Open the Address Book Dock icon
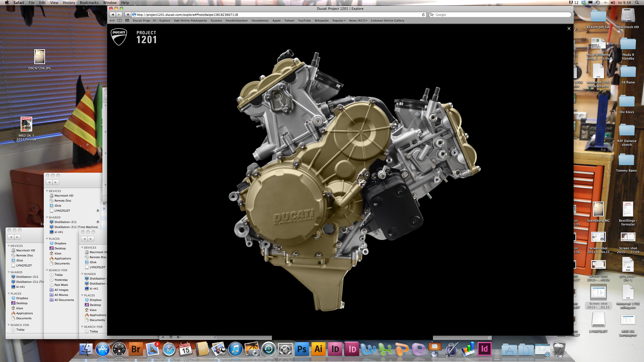The image size is (644, 362). 202,349
